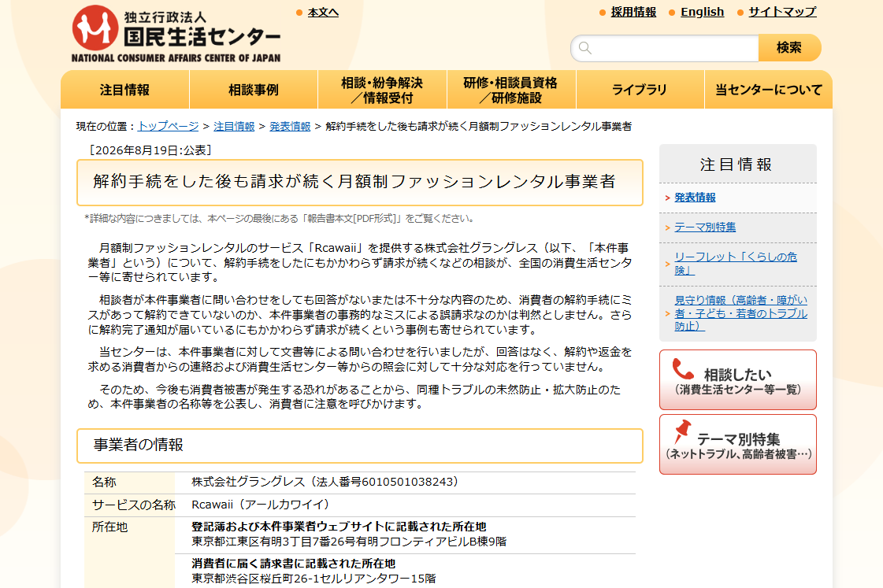883x588 pixels.
Task: Open the サイトマップ link
Action: [782, 12]
